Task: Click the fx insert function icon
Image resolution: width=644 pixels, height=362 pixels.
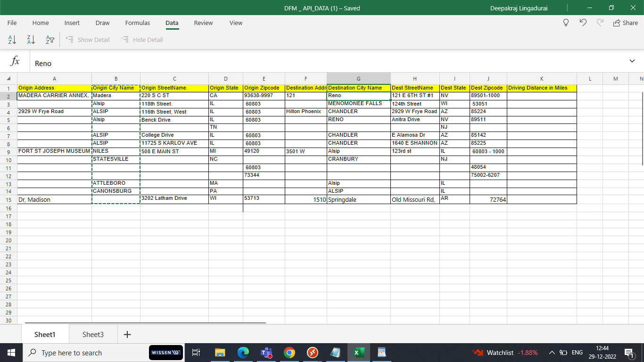Action: [15, 61]
